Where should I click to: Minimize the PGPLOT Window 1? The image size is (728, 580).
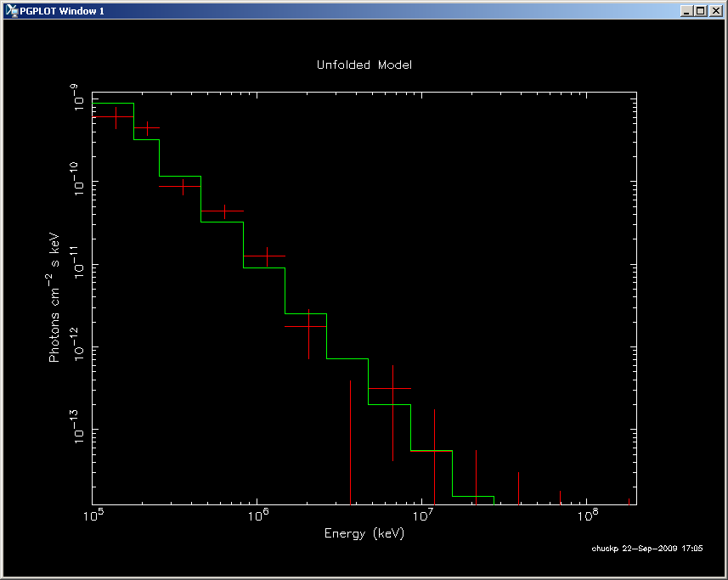(686, 11)
